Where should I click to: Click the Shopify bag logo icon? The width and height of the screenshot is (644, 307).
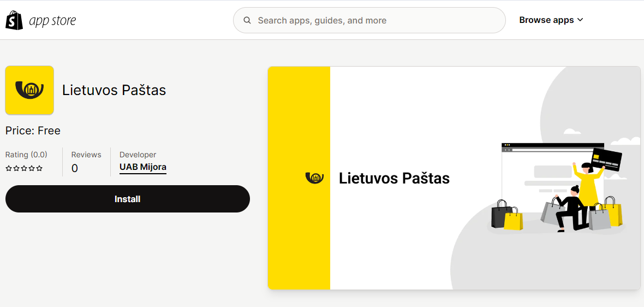(14, 20)
